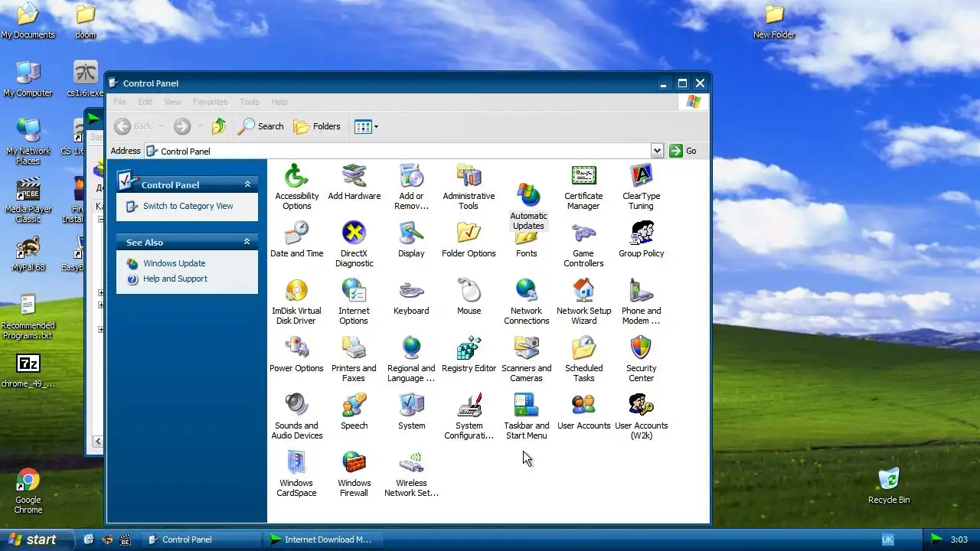Viewport: 980px width, 551px height.
Task: Open Display settings icon
Action: point(411,240)
